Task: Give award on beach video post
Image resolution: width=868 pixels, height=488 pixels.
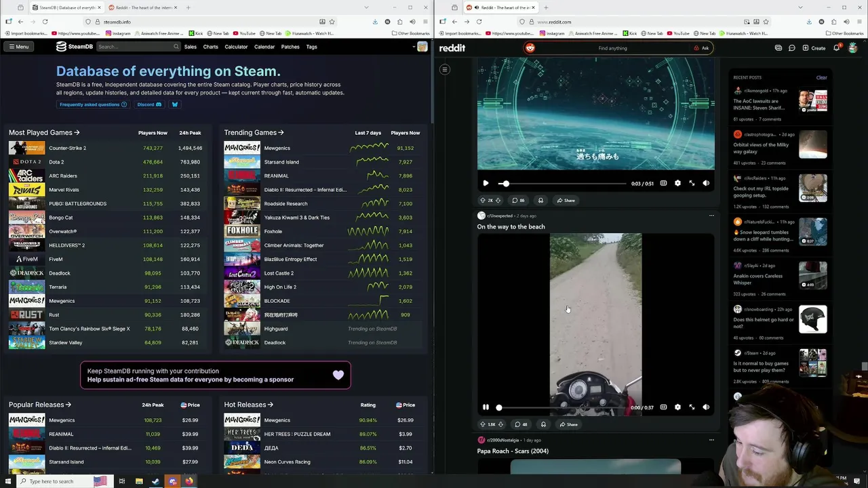Action: click(x=543, y=424)
